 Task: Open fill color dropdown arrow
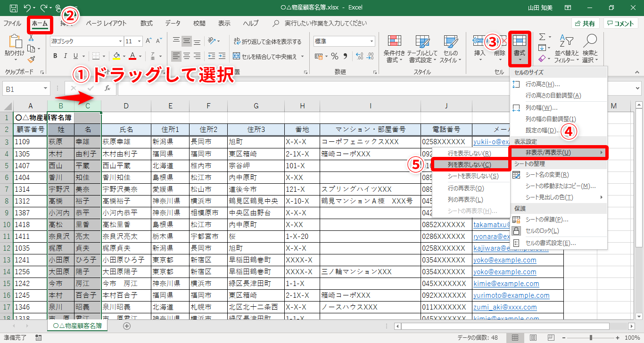pos(124,57)
